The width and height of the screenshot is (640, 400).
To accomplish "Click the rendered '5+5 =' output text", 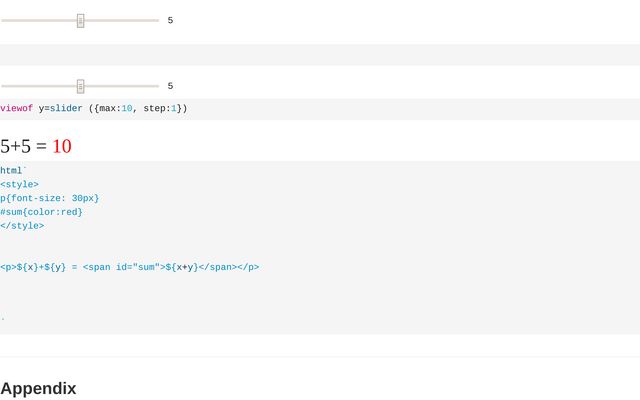I will (24, 146).
